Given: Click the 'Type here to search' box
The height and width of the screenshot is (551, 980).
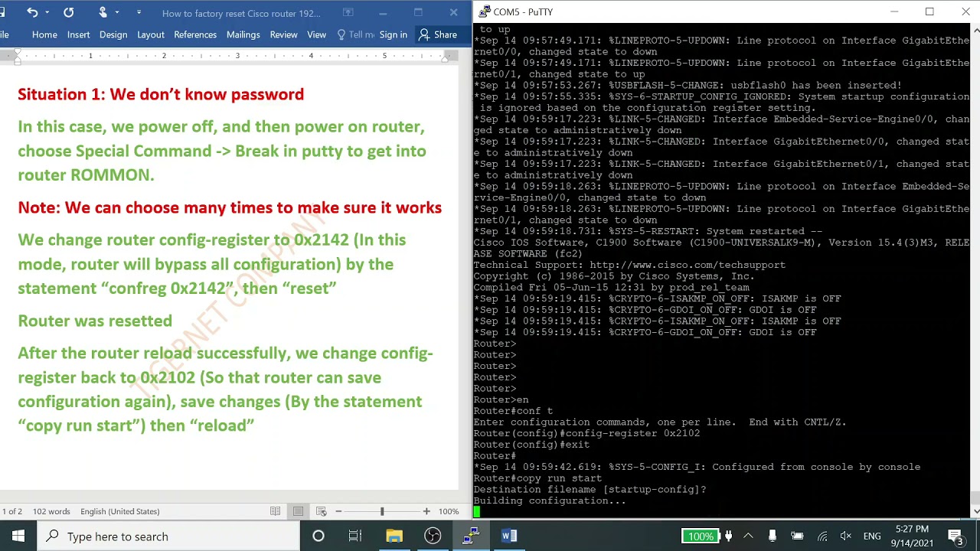Looking at the screenshot, I should tap(168, 536).
